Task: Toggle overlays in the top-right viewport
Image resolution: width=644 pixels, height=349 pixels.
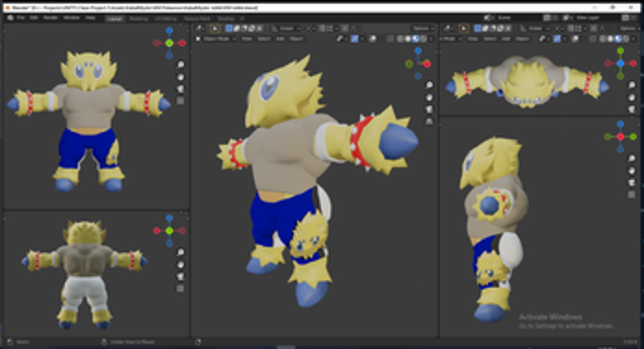Action: (x=575, y=39)
